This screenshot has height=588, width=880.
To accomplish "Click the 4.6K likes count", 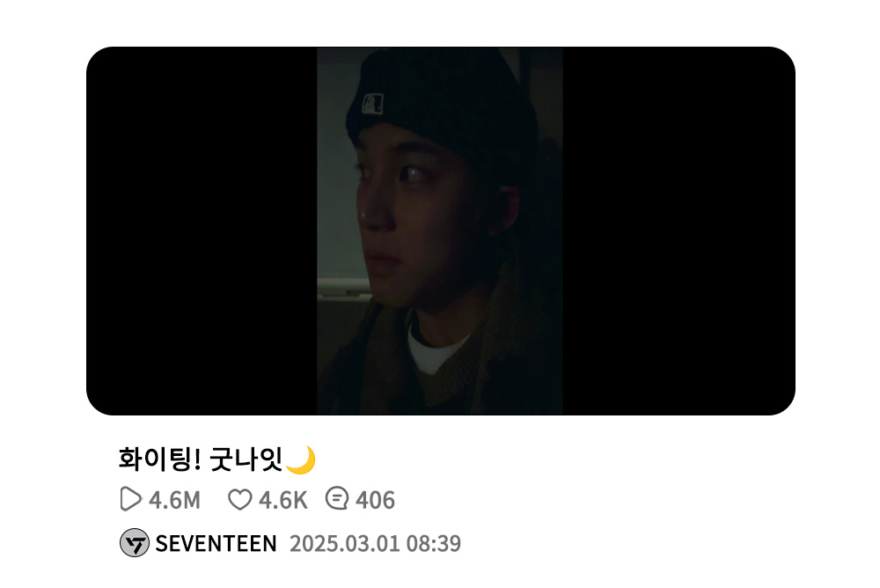I will (x=282, y=500).
